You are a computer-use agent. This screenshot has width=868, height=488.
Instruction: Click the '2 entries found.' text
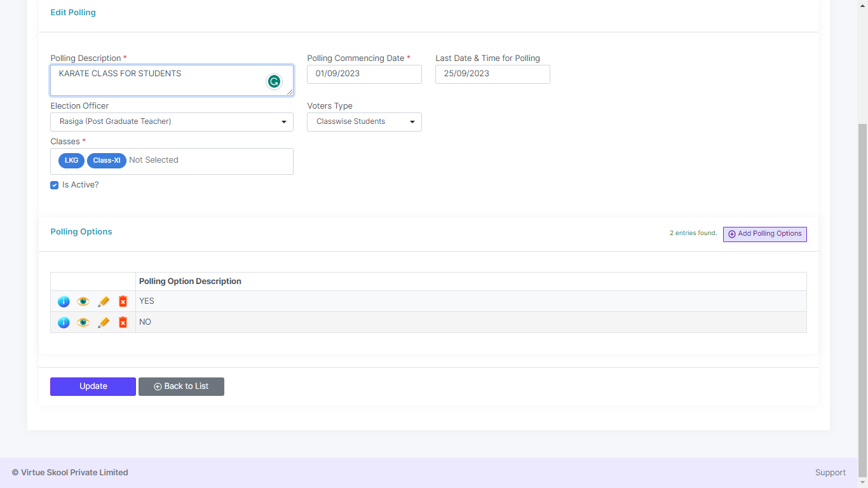[x=693, y=233]
